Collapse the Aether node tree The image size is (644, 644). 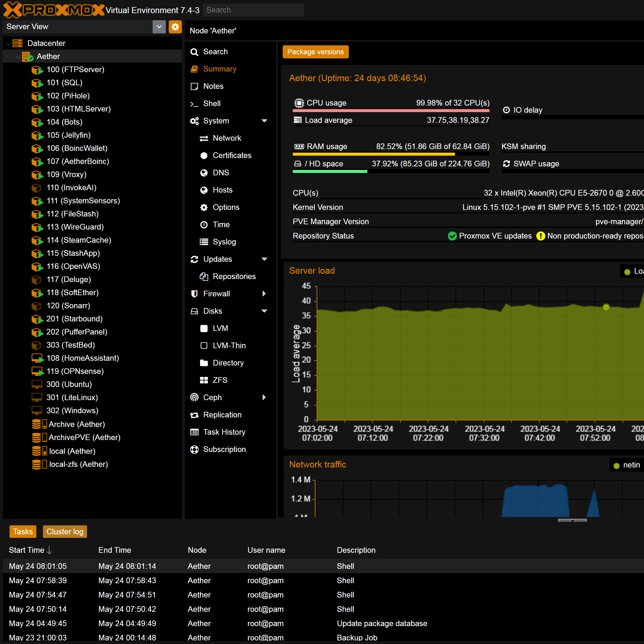pos(18,57)
